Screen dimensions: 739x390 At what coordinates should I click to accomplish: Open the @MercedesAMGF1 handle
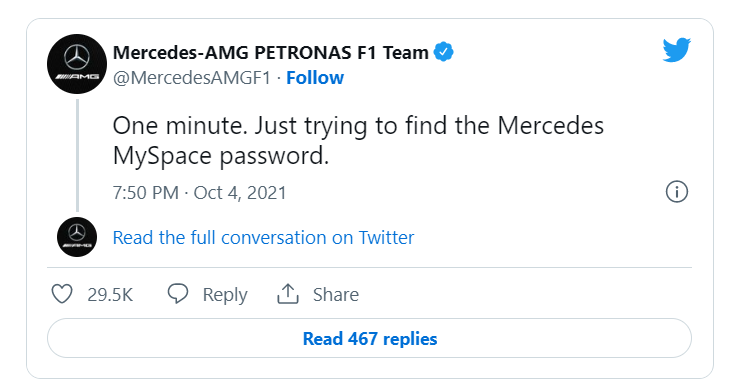pos(192,78)
